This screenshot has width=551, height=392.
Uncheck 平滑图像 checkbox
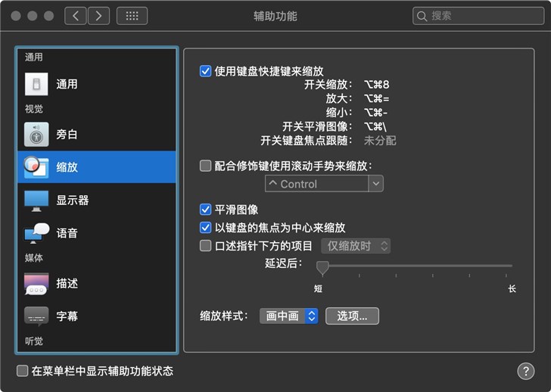205,210
